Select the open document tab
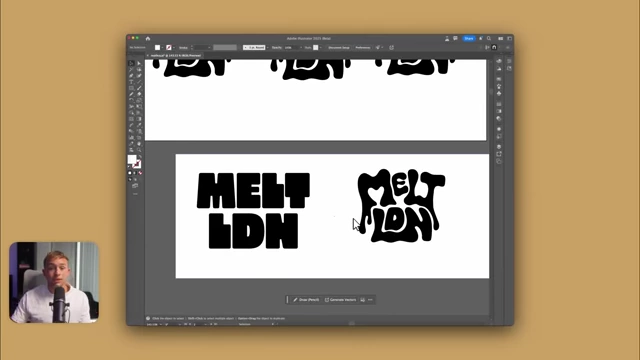The image size is (640, 360). click(x=176, y=56)
